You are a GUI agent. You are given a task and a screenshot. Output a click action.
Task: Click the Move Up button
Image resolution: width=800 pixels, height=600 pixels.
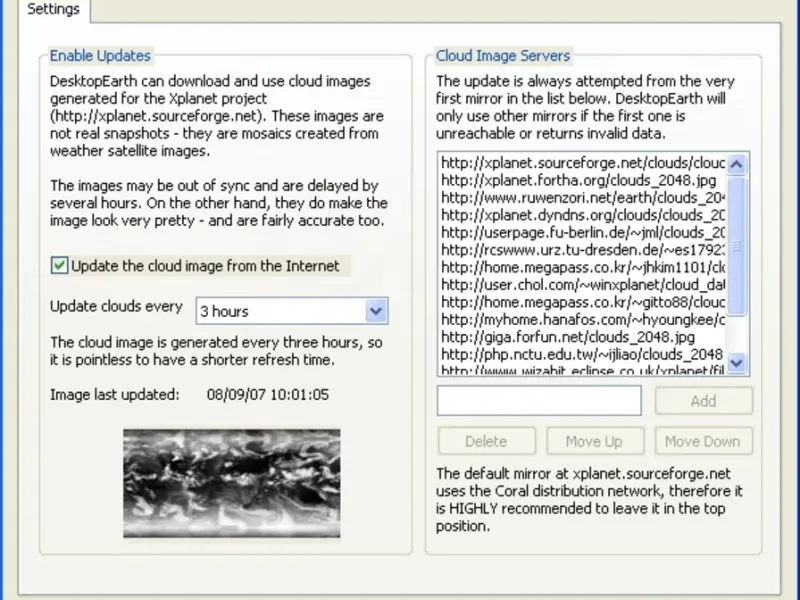pyautogui.click(x=594, y=441)
